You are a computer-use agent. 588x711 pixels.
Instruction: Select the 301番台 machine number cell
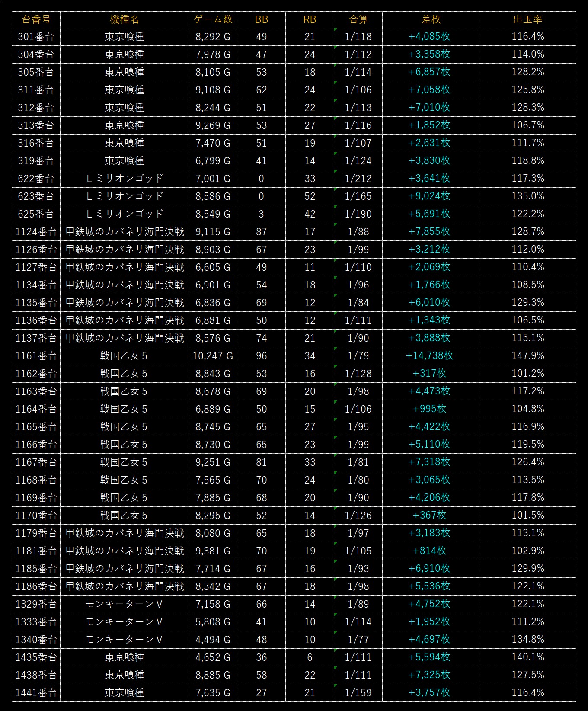[x=36, y=37]
